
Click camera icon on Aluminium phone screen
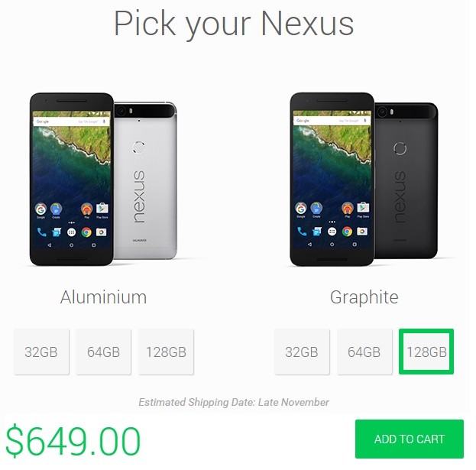point(101,232)
